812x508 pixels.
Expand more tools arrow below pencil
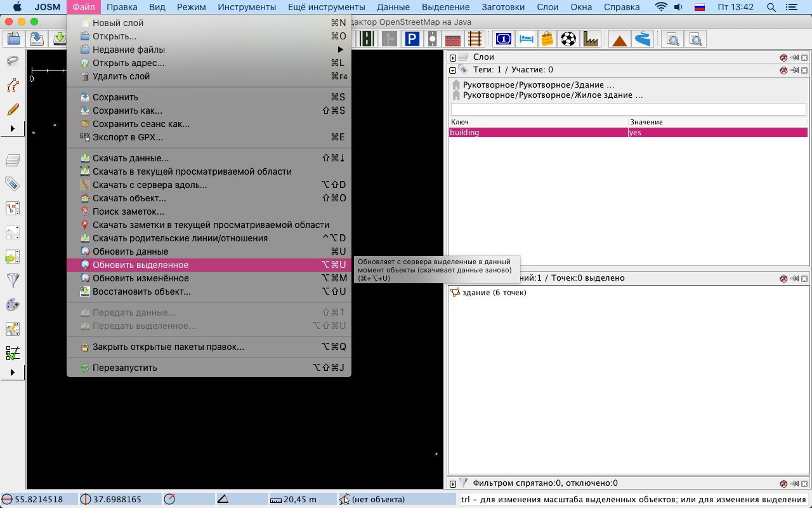click(13, 129)
